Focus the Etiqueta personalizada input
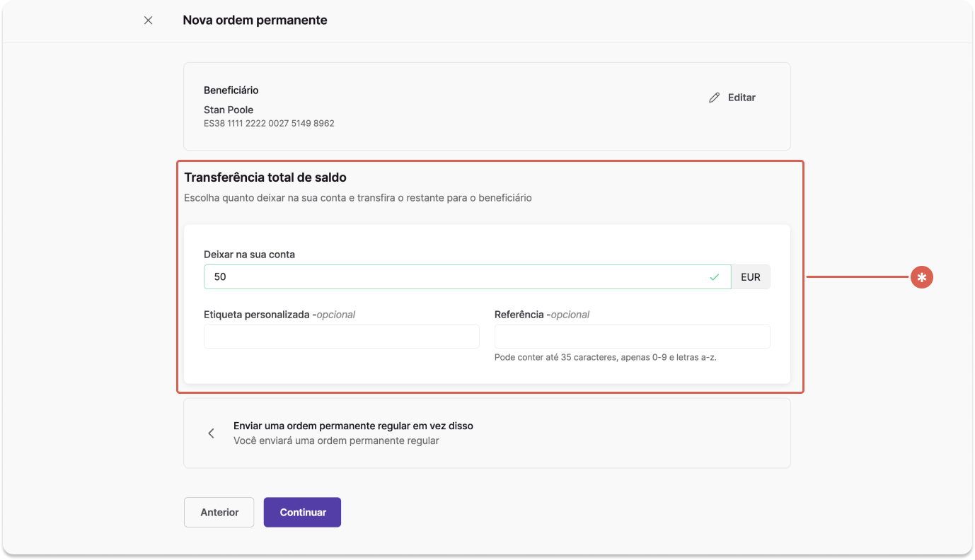 (342, 337)
